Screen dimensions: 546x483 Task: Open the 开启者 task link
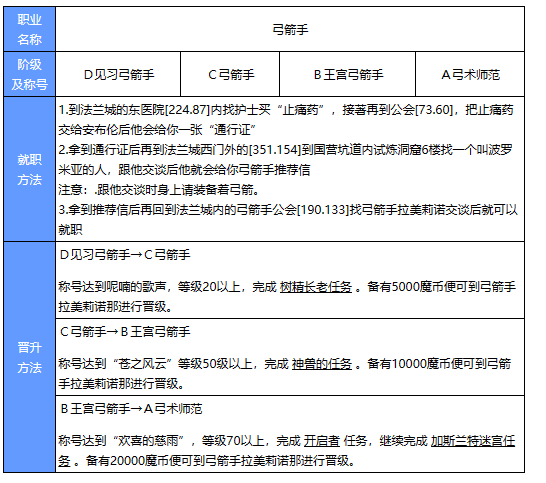click(321, 441)
